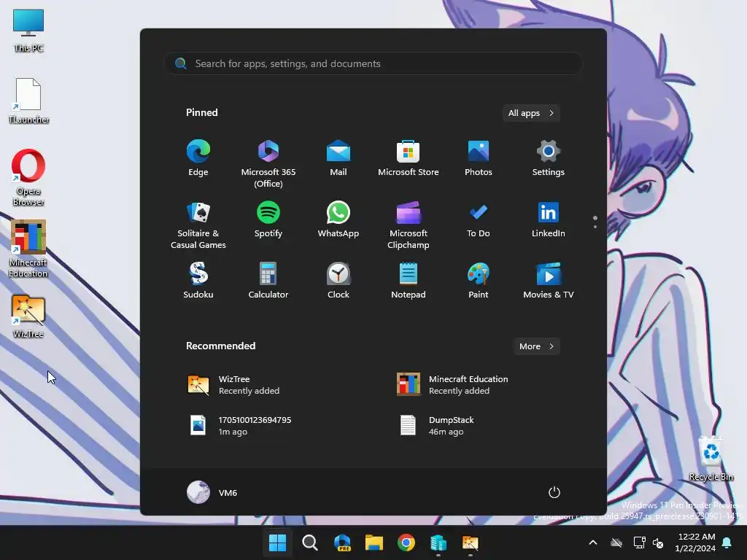The height and width of the screenshot is (560, 747).
Task: Select TLauncher desktop shortcut
Action: tap(28, 101)
